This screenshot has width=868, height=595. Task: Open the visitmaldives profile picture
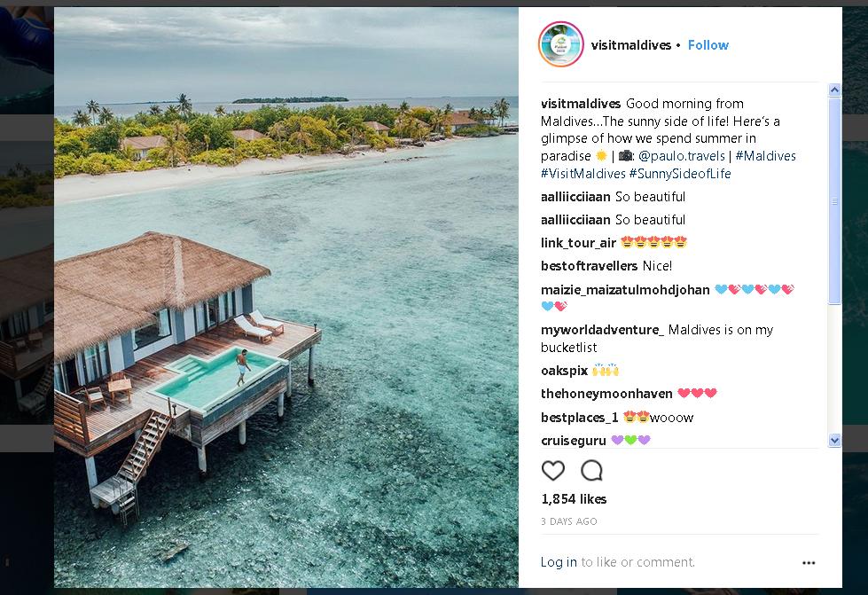561,44
